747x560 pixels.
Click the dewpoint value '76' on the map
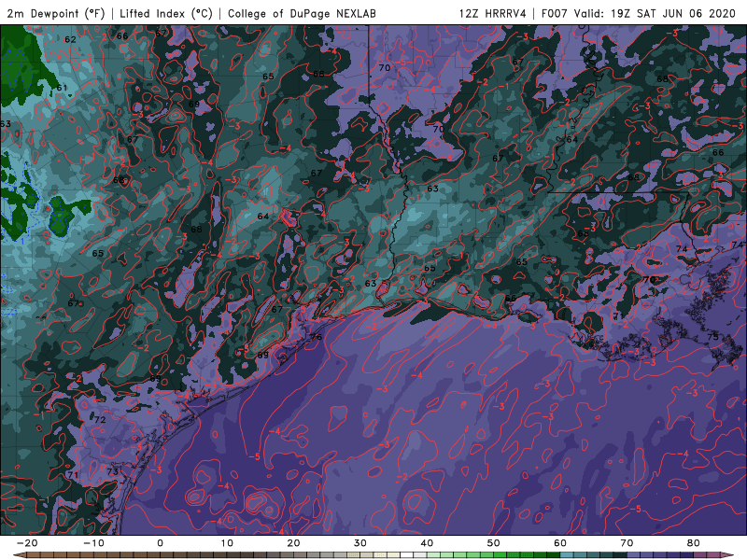(x=317, y=337)
